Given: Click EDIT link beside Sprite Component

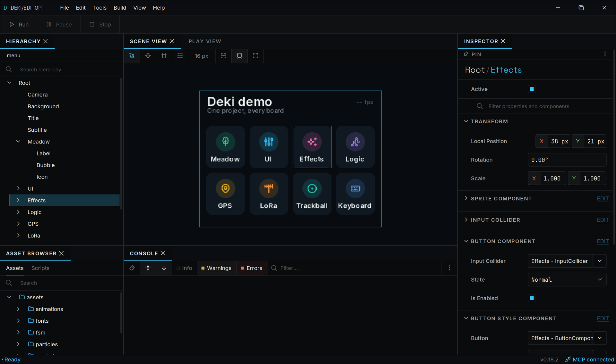Looking at the screenshot, I should tap(603, 199).
